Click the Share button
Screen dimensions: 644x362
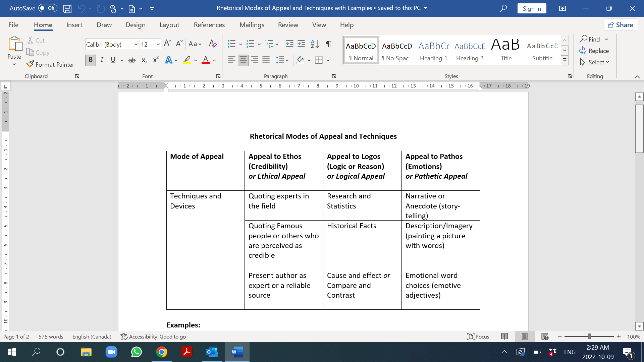621,25
